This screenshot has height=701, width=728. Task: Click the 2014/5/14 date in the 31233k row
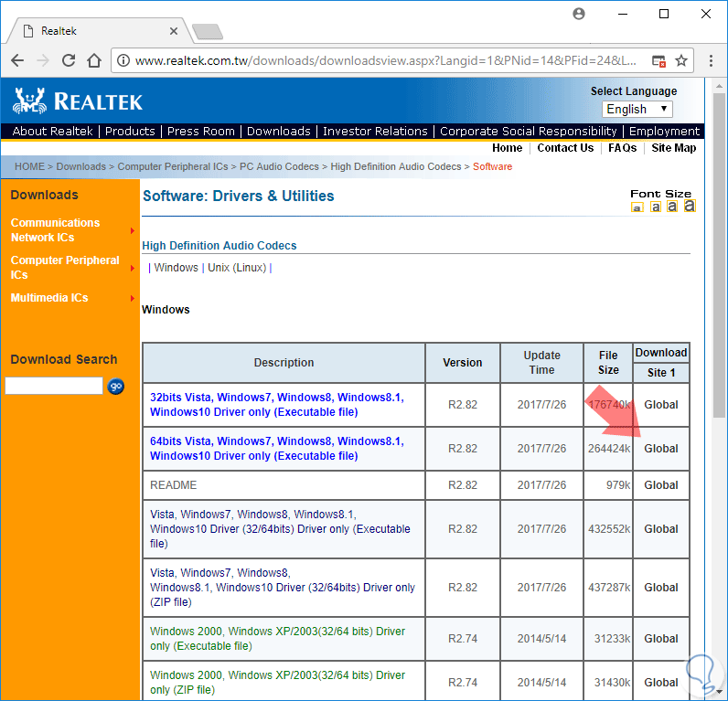tap(541, 639)
